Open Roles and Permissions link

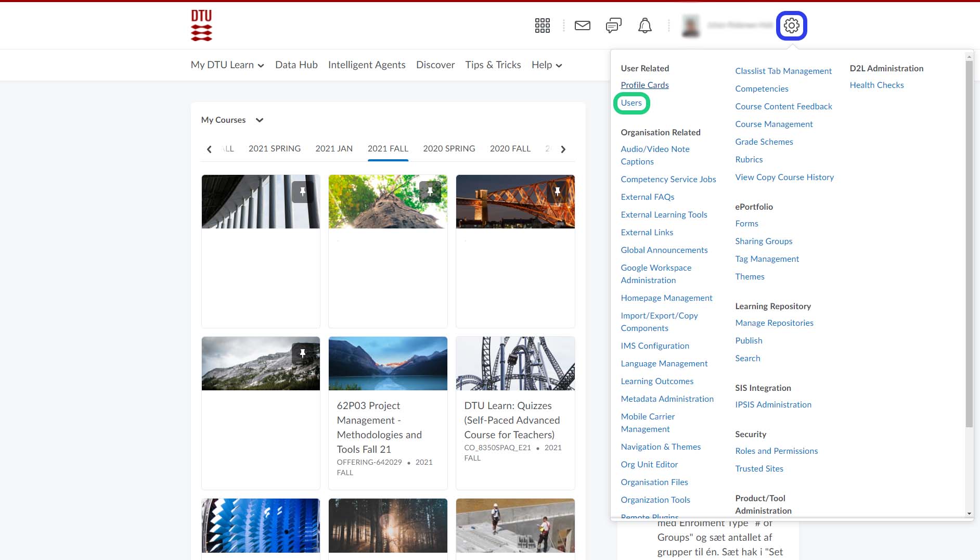click(776, 451)
